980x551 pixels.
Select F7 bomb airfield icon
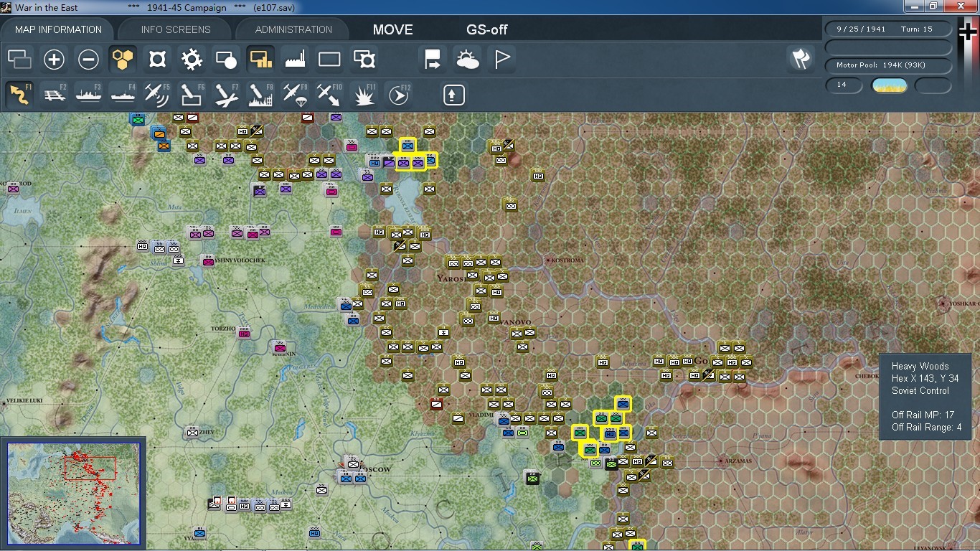point(226,94)
